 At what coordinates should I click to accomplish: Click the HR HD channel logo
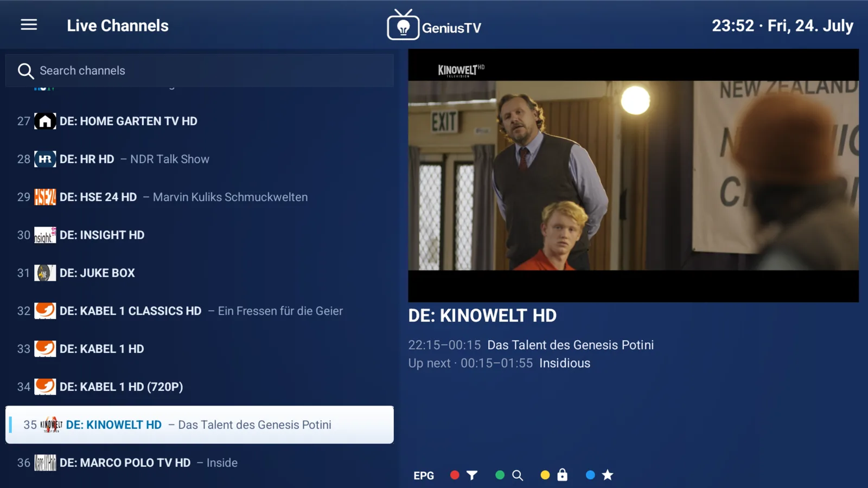click(x=45, y=159)
